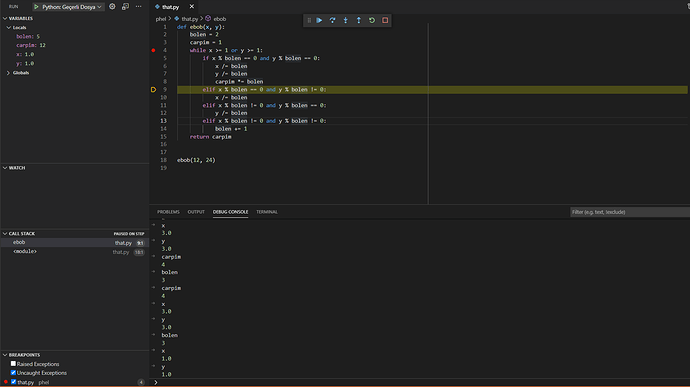Toggle the red breakpoint on line 4
The image size is (690, 387).
click(153, 50)
